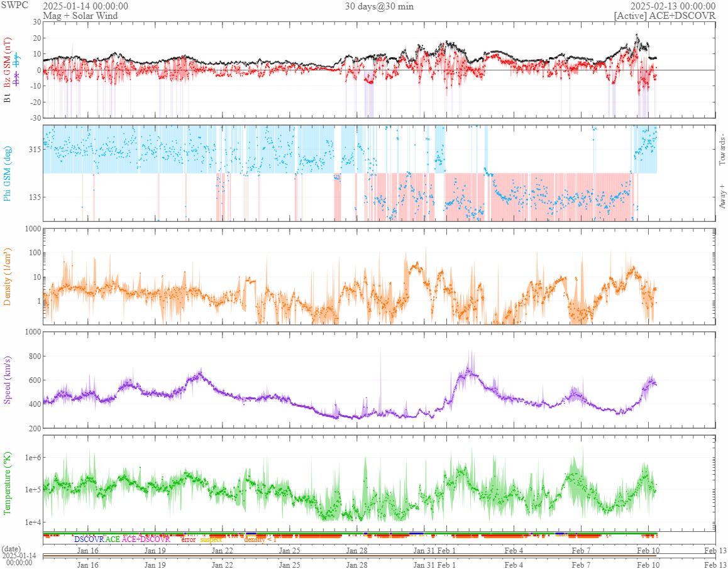This screenshot has height=569, width=728.
Task: Click the orange 'density < 1' legend entry
Action: [x=260, y=539]
